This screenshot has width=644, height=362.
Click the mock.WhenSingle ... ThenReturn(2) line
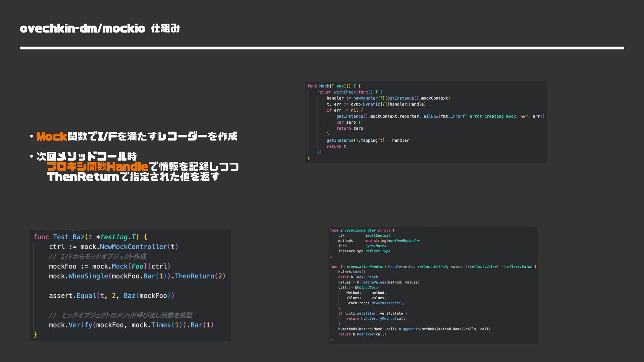(x=137, y=276)
